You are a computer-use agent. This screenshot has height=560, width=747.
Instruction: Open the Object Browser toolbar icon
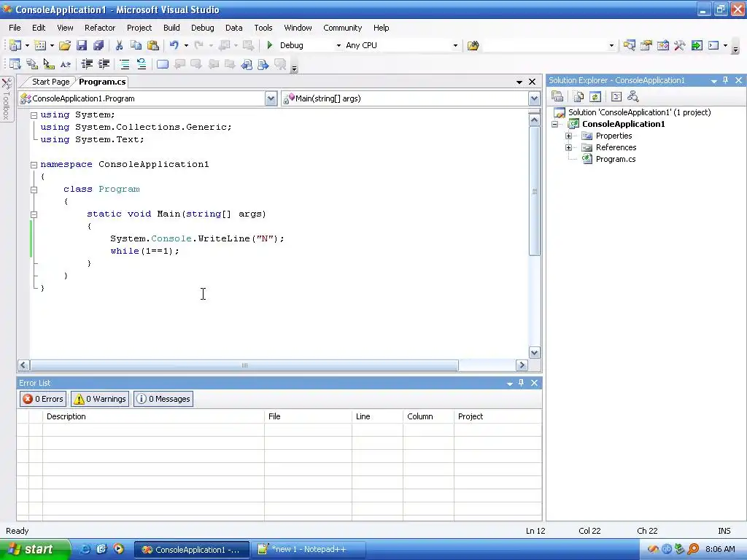point(662,45)
